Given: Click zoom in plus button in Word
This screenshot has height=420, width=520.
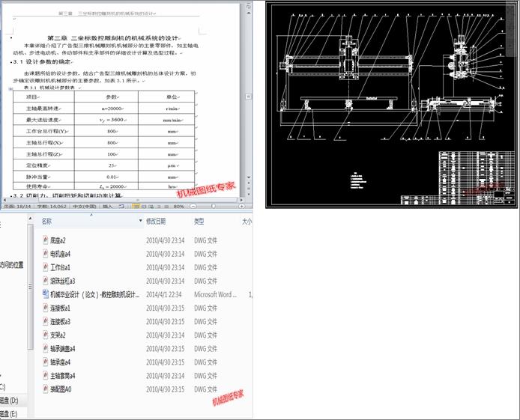Looking at the screenshot, I should pyautogui.click(x=241, y=207).
